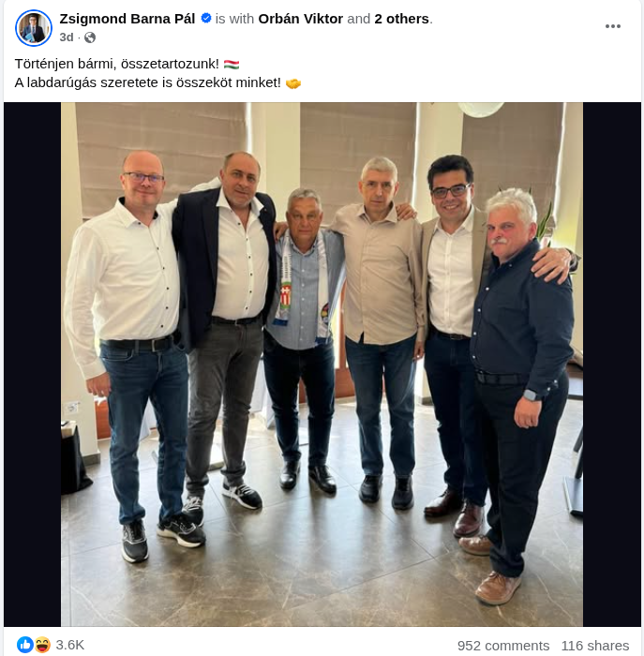Viewport: 644px width, 656px height.
Task: Open Zsigmond Barna Pál profile name
Action: pyautogui.click(x=127, y=19)
